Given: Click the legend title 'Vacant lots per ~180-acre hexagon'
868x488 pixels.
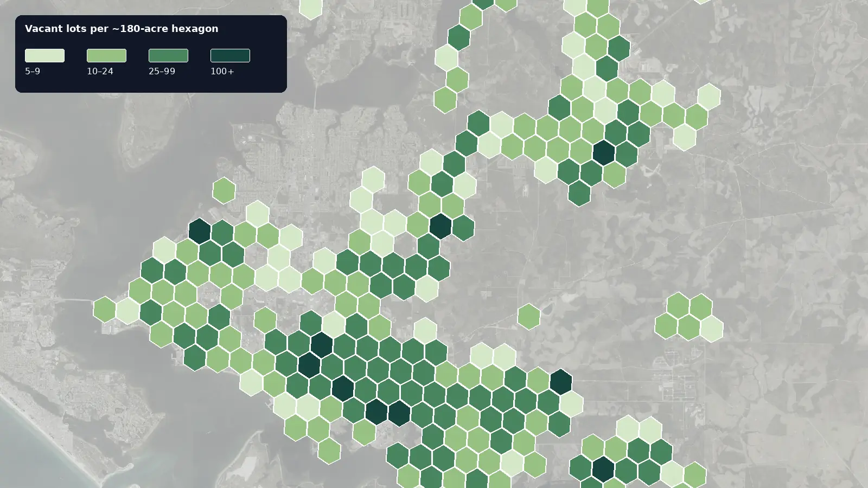Looking at the screenshot, I should [122, 29].
